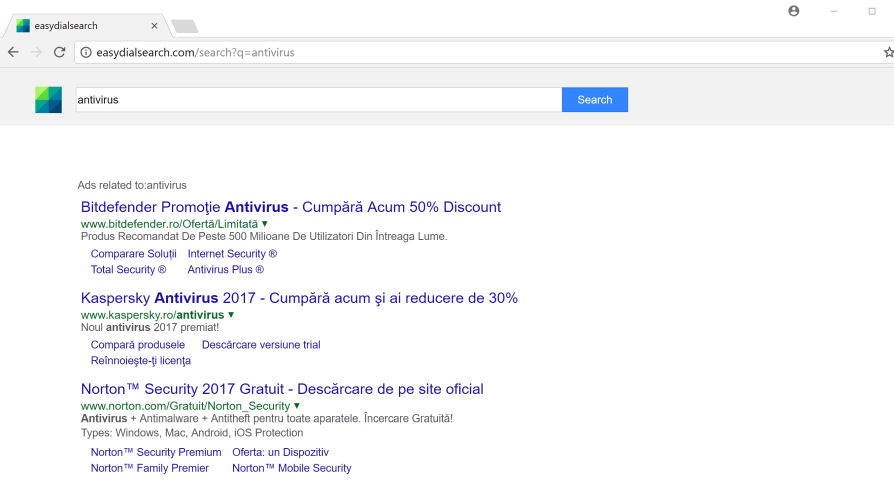Reload the current page
Screen dimensions: 894x481
59,52
